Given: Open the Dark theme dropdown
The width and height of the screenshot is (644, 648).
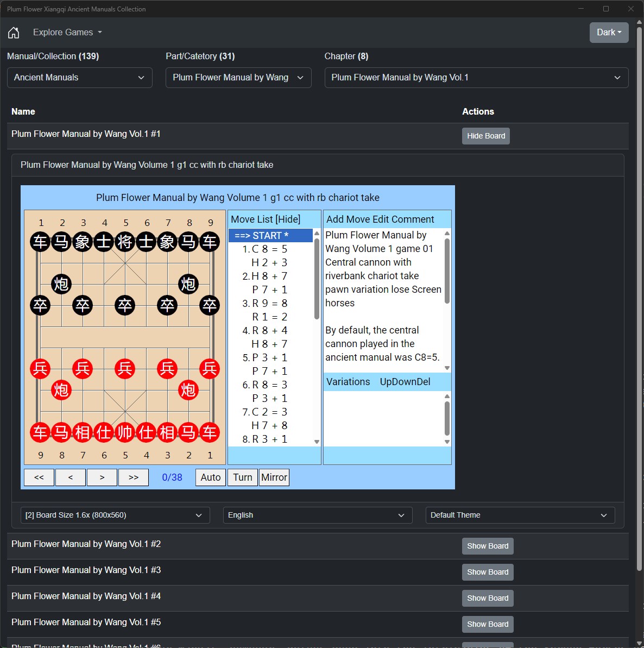Looking at the screenshot, I should pos(609,32).
